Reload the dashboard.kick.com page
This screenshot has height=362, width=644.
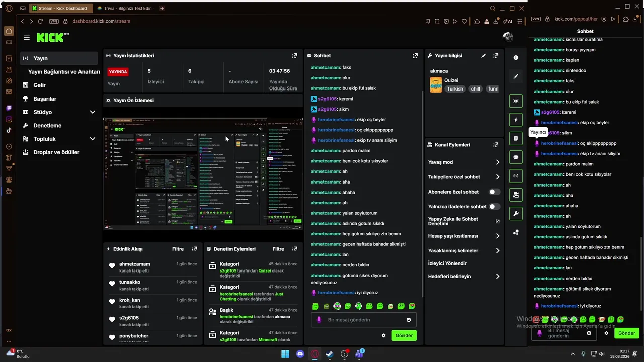40,21
